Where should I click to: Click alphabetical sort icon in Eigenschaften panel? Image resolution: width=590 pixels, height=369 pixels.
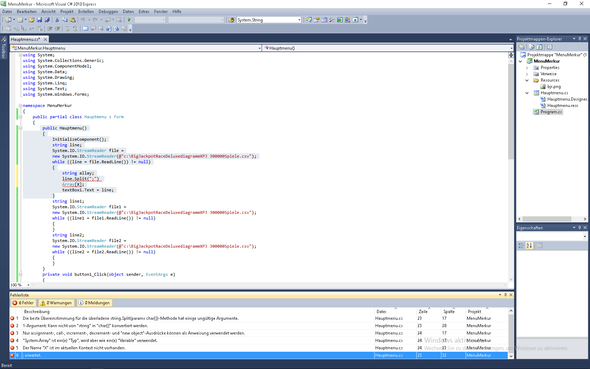(x=529, y=245)
